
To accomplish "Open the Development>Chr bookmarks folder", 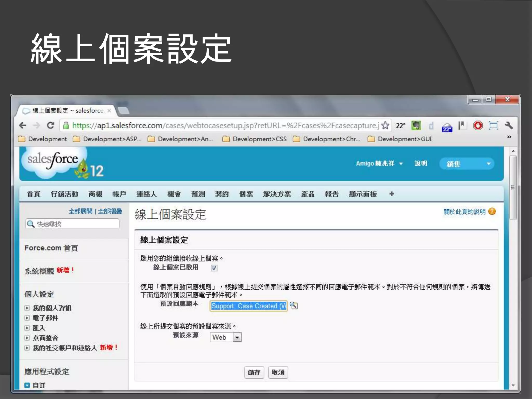I will [x=327, y=139].
